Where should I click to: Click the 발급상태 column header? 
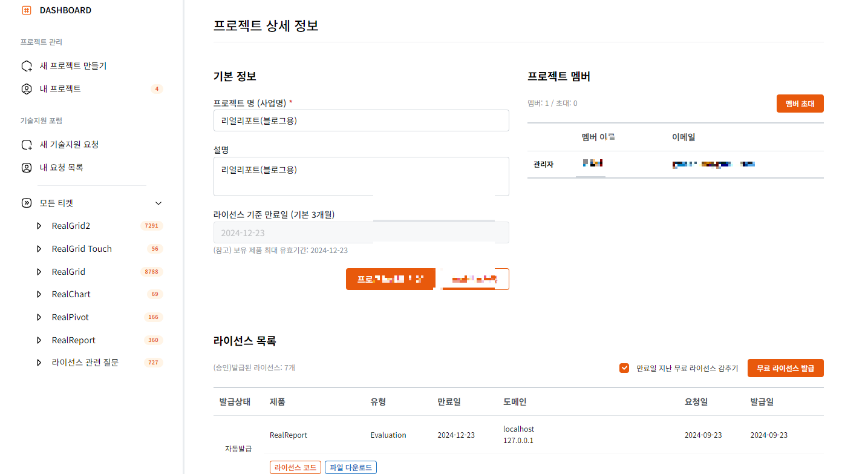pos(235,401)
